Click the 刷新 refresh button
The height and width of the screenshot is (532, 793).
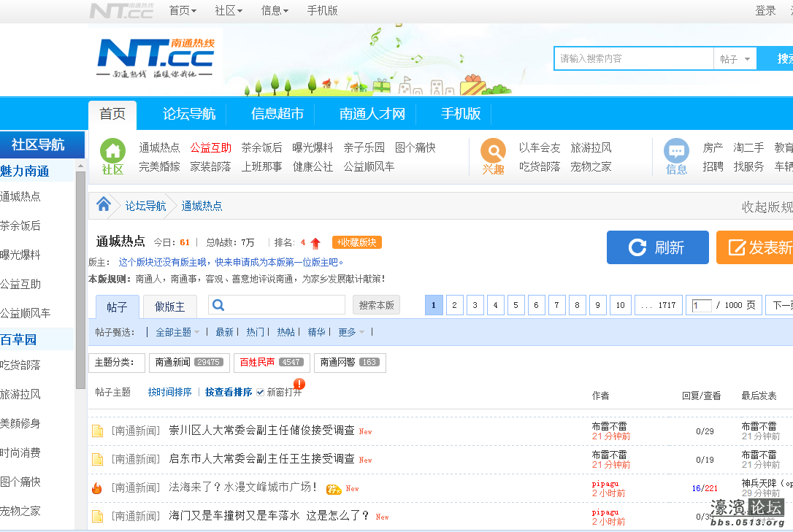tap(657, 247)
